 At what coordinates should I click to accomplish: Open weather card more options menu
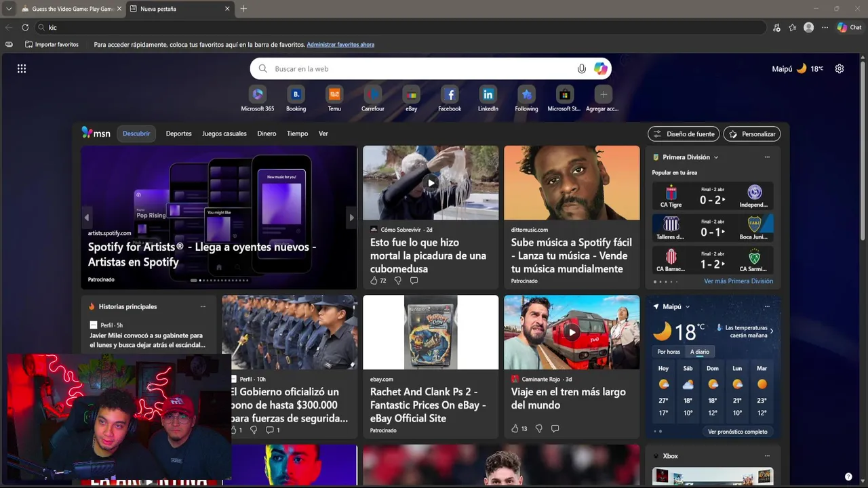point(767,306)
